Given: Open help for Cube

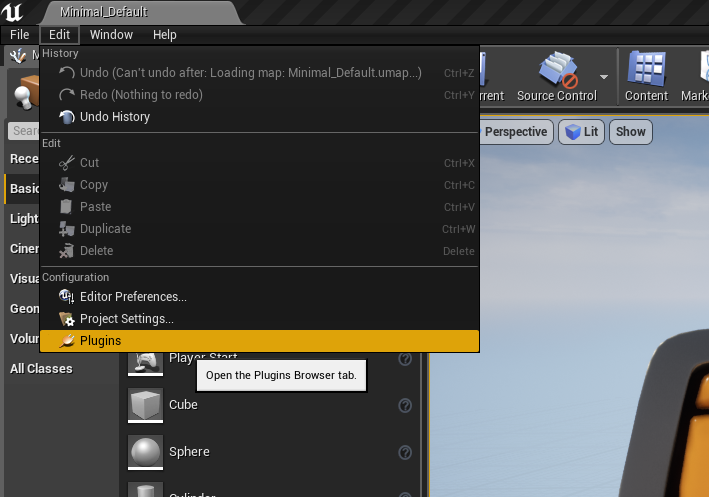Looking at the screenshot, I should [405, 405].
